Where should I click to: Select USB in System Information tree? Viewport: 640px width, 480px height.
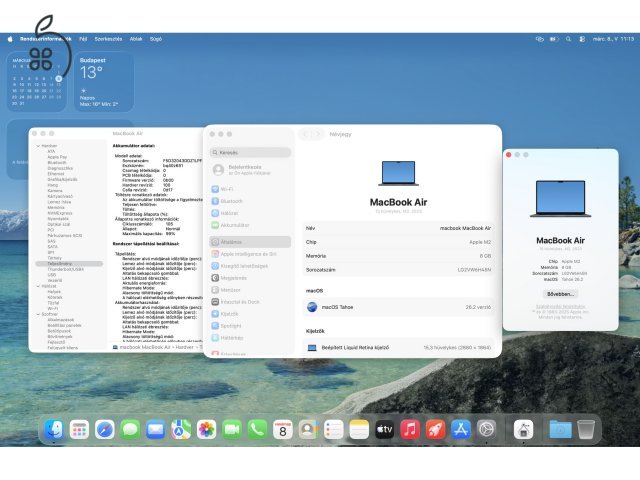pos(52,275)
